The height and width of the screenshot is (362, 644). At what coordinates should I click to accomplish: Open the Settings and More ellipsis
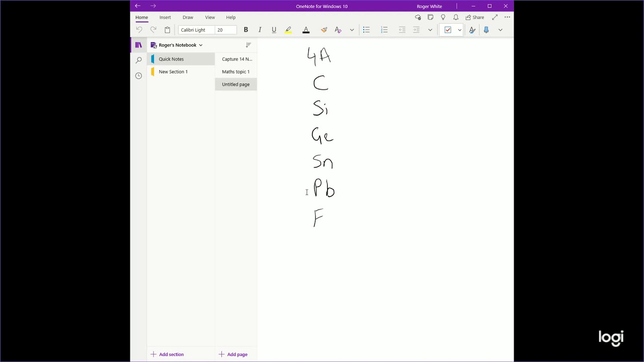coord(507,18)
